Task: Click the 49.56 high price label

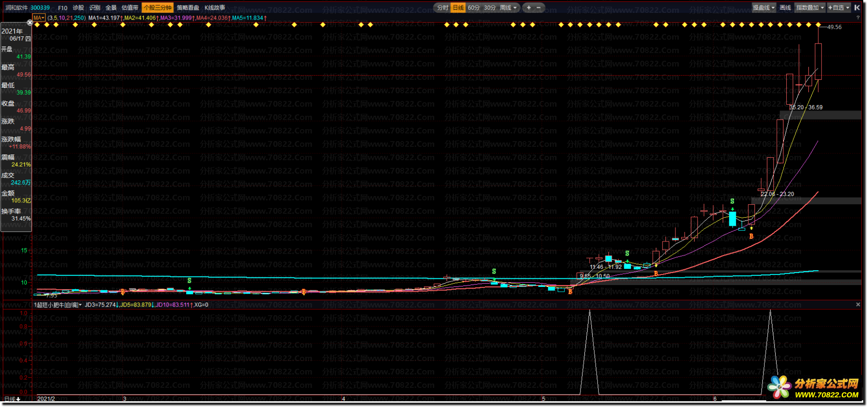Action: click(x=834, y=27)
